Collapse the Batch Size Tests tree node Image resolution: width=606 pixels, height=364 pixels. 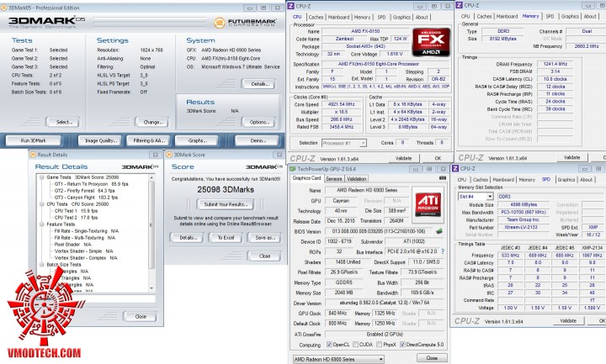(42, 265)
